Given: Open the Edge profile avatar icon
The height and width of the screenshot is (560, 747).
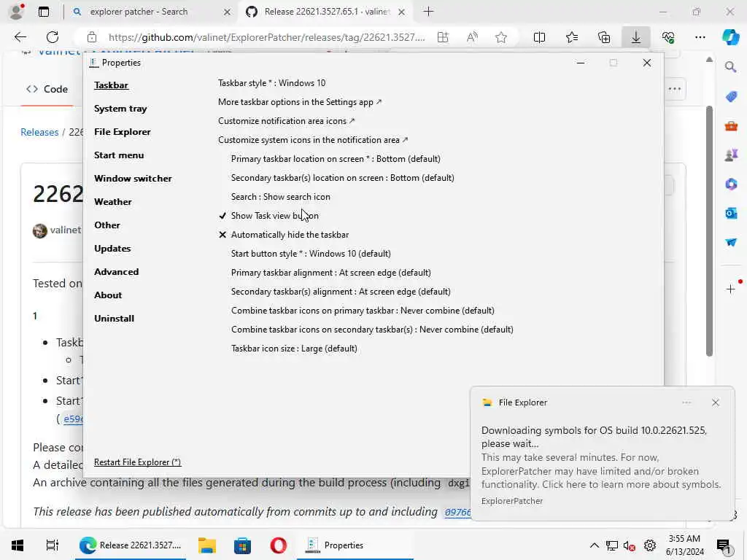Looking at the screenshot, I should coord(17,12).
